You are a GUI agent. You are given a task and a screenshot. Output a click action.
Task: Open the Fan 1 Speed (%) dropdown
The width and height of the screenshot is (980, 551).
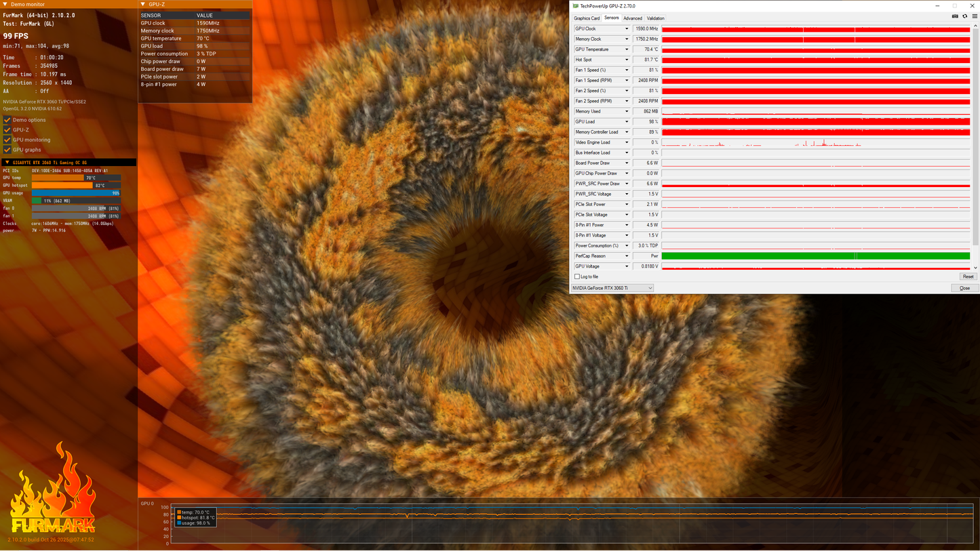(x=627, y=70)
